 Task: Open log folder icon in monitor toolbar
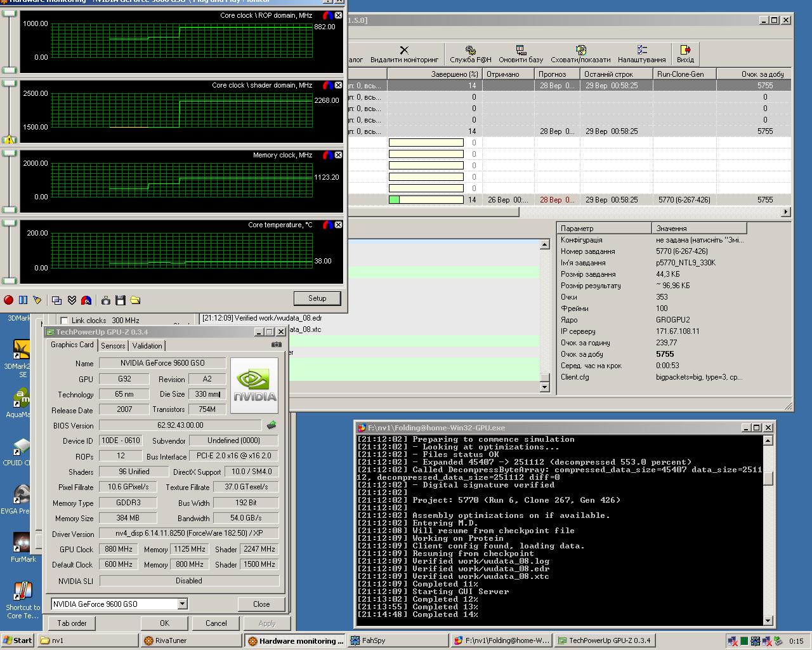135,300
